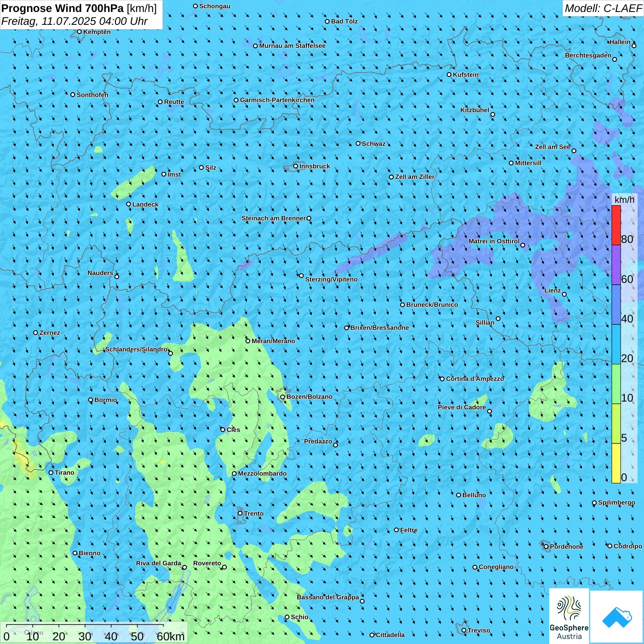Click the 'Berchtesgaden' label
This screenshot has height=644, width=644.
coord(588,55)
